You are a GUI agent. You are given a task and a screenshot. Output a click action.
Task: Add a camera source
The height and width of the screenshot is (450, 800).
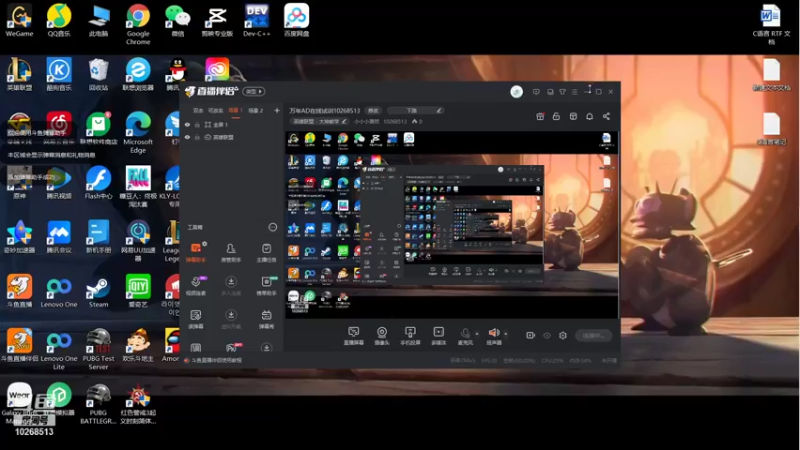click(382, 336)
